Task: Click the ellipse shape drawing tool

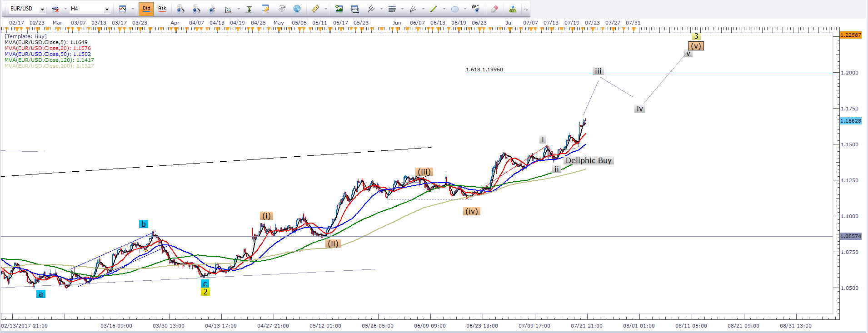Action: [x=454, y=9]
